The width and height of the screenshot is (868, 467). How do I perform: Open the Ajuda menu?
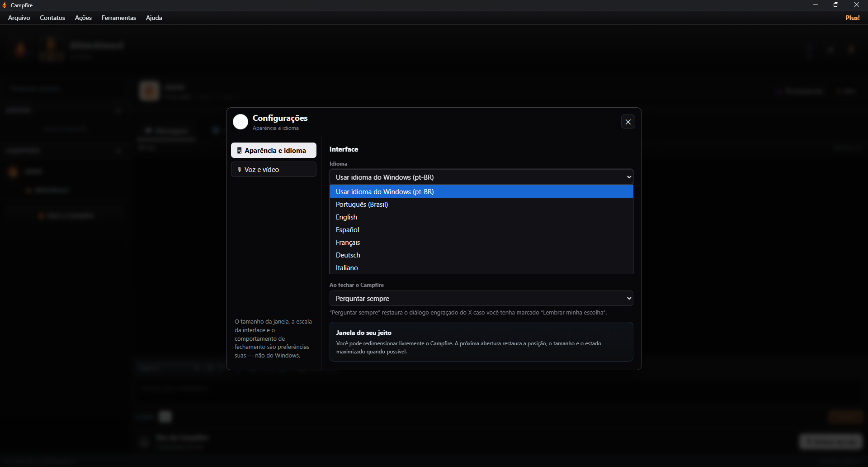click(x=154, y=18)
